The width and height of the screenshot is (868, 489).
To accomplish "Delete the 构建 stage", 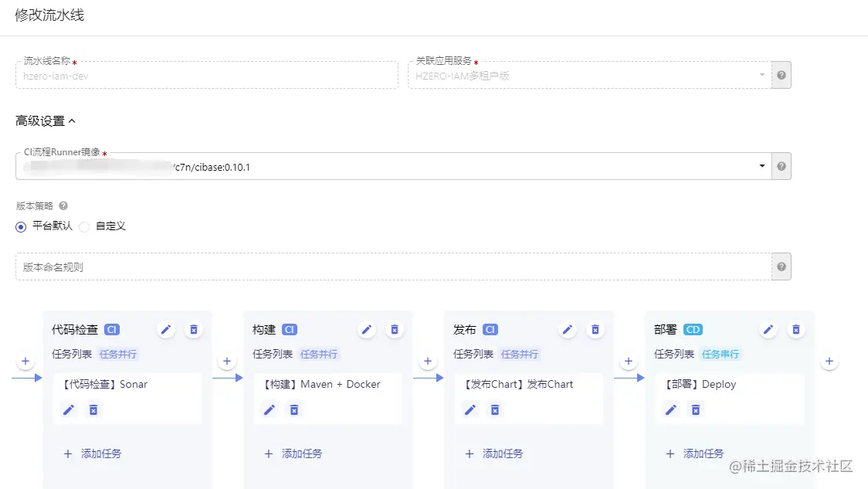I will point(395,330).
